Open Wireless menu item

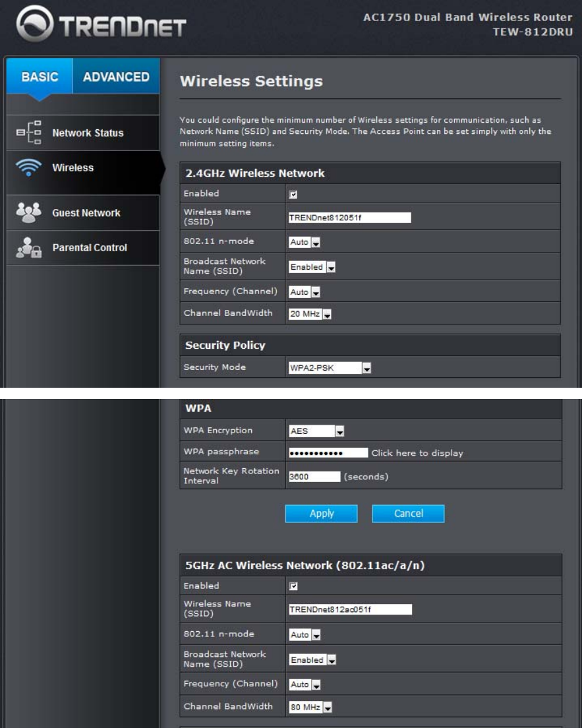click(x=83, y=173)
